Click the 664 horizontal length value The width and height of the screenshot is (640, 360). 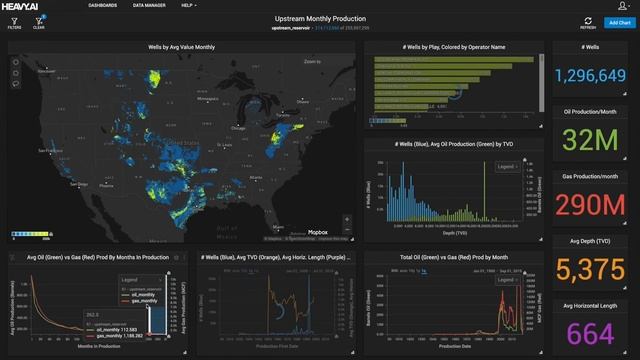[x=590, y=334]
